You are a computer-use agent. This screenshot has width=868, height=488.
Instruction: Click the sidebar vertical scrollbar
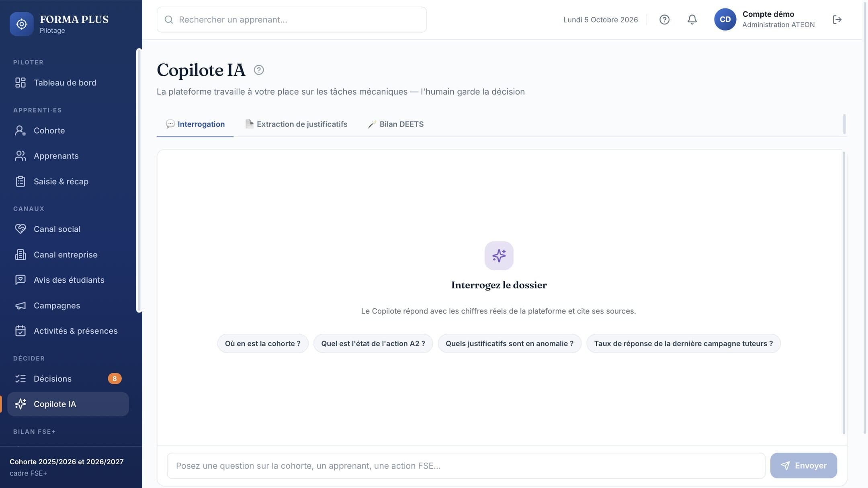pos(139,180)
